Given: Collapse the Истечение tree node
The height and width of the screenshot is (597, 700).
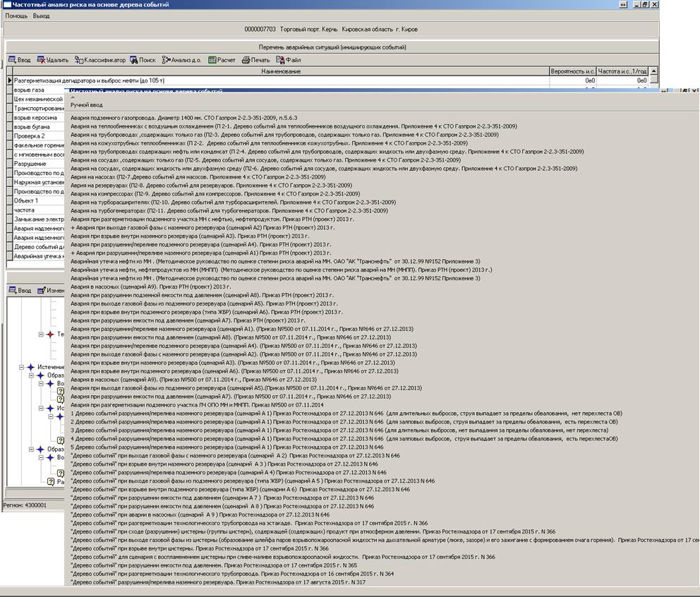Looking at the screenshot, I should pyautogui.click(x=22, y=367).
